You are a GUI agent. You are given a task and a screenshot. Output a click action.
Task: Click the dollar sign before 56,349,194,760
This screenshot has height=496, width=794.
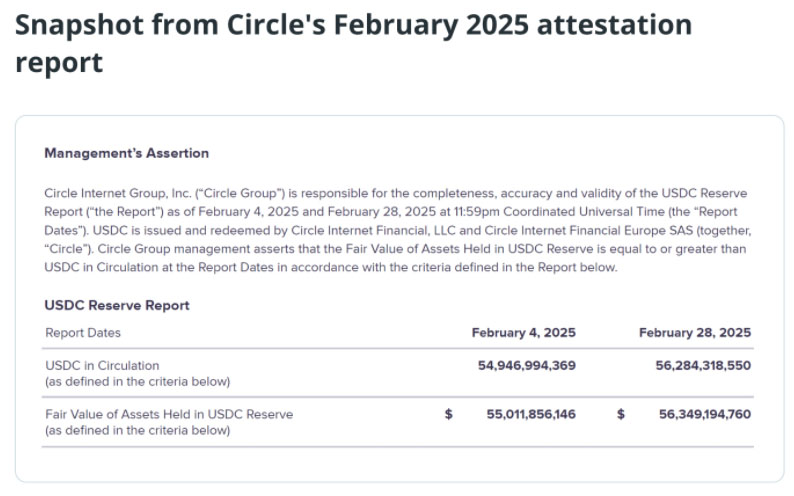(621, 414)
